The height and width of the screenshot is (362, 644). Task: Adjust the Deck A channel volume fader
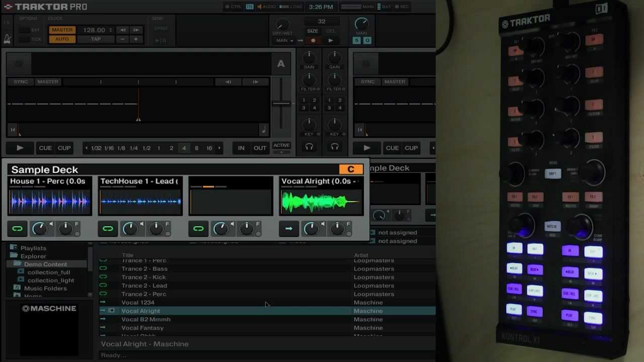tap(281, 103)
